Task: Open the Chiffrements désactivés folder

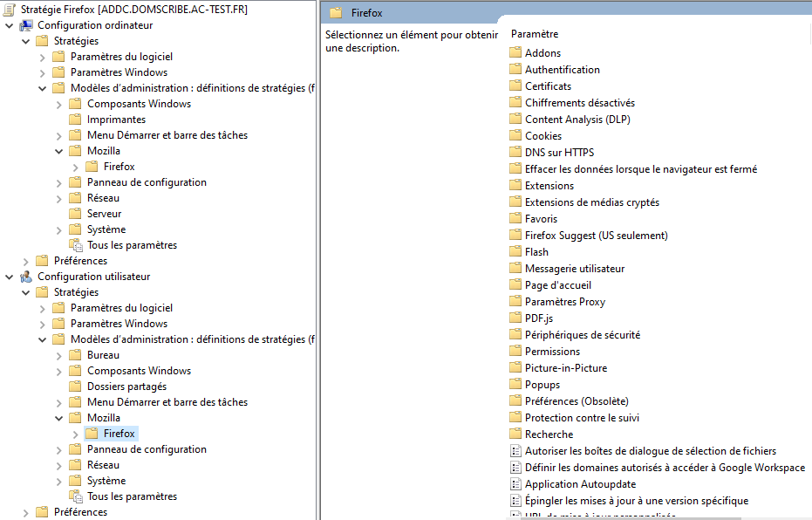Action: (x=580, y=103)
